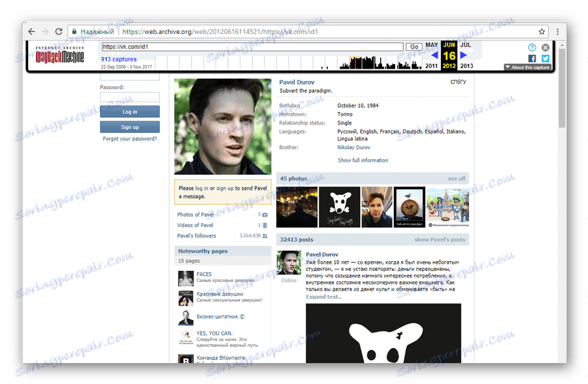Open the Wayback Machine logo link
The image size is (588, 384).
click(x=59, y=55)
